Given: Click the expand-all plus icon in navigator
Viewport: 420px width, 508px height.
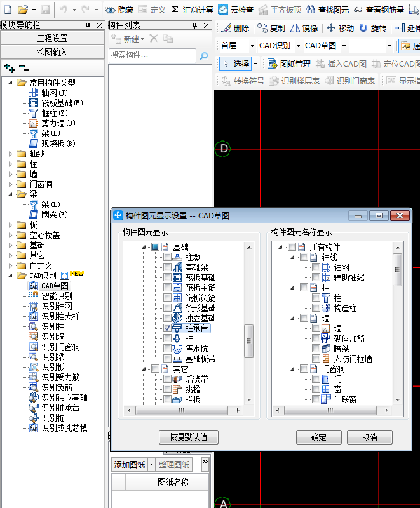Looking at the screenshot, I should click(x=10, y=68).
